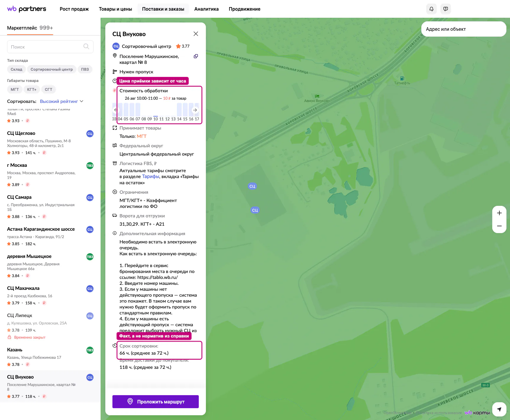Select the Казань pickup point row
The height and width of the screenshot is (420, 510).
point(50,357)
